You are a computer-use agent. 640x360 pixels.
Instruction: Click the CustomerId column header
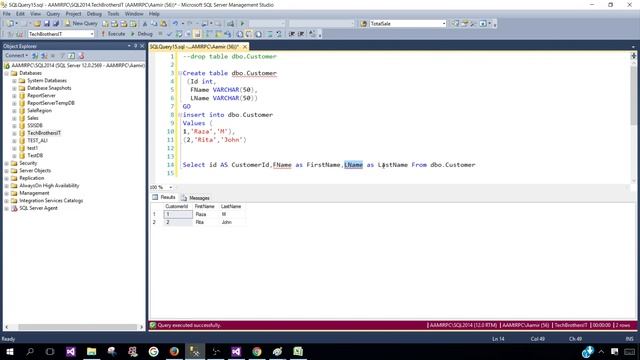pos(177,207)
